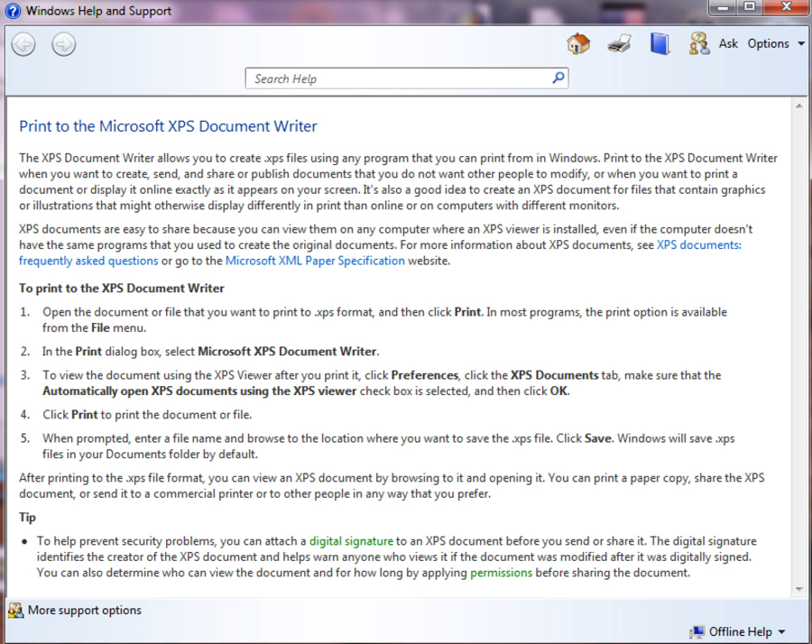The height and width of the screenshot is (644, 812).
Task: Click the search magnifier icon
Action: point(558,78)
